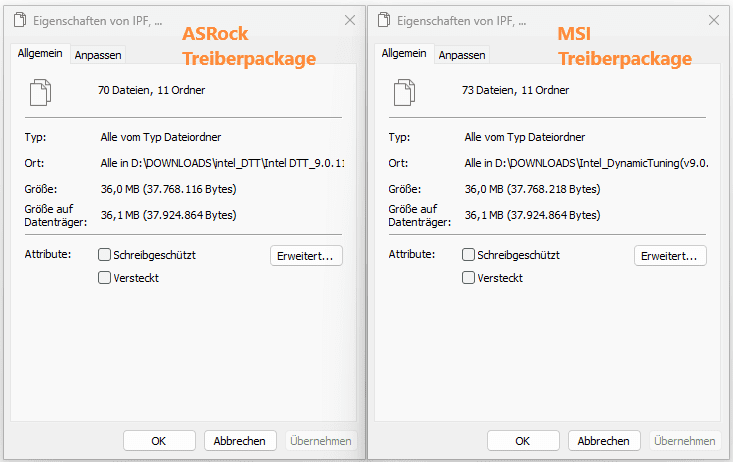Switch to Anpassen tab in MSI window

462,55
